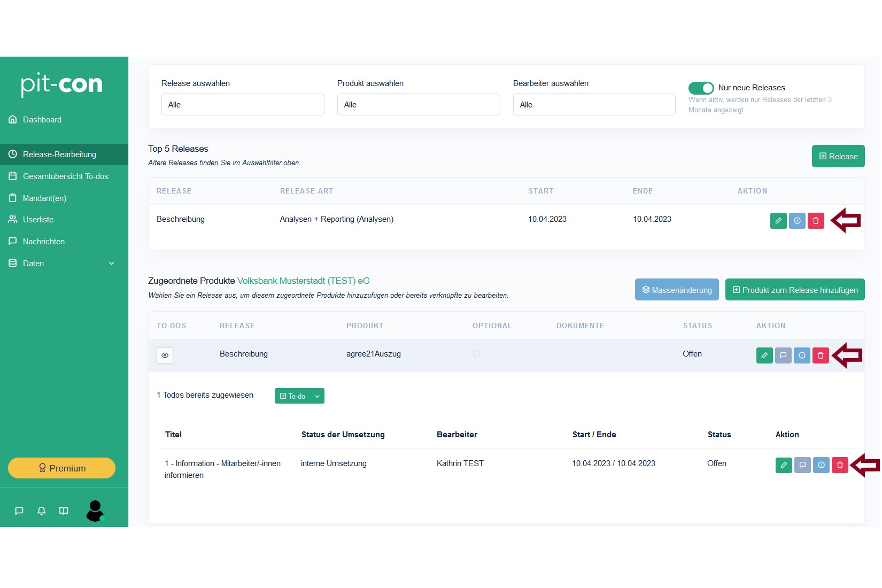Image resolution: width=882 pixels, height=588 pixels.
Task: Disable the Nur neue Releases switch
Action: [701, 88]
